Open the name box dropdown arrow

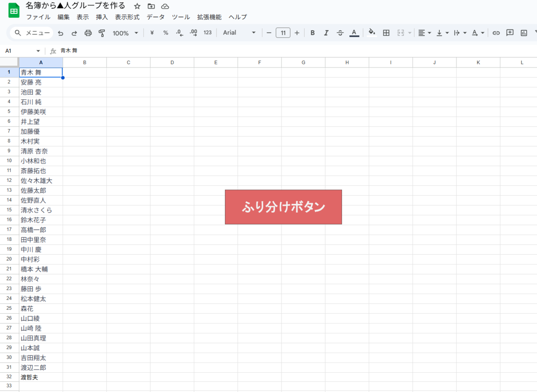click(x=38, y=51)
